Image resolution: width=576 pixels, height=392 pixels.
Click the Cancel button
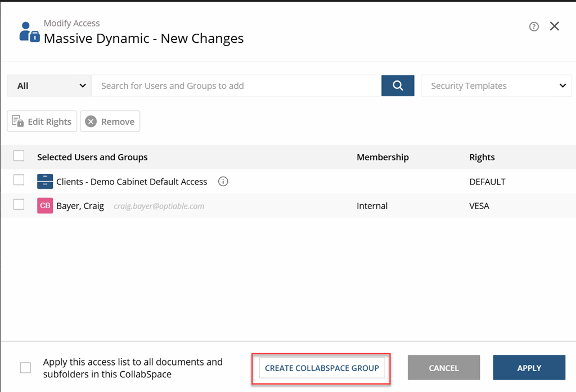click(444, 367)
